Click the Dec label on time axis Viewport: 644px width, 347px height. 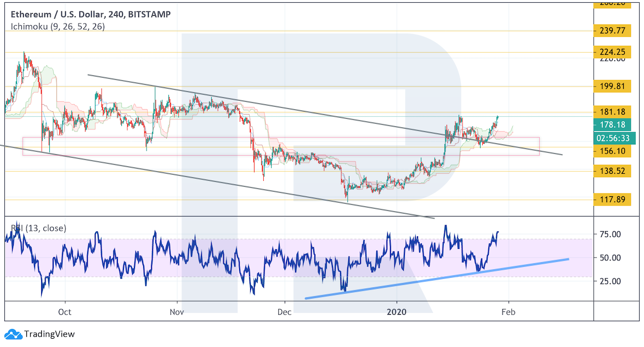(x=285, y=311)
